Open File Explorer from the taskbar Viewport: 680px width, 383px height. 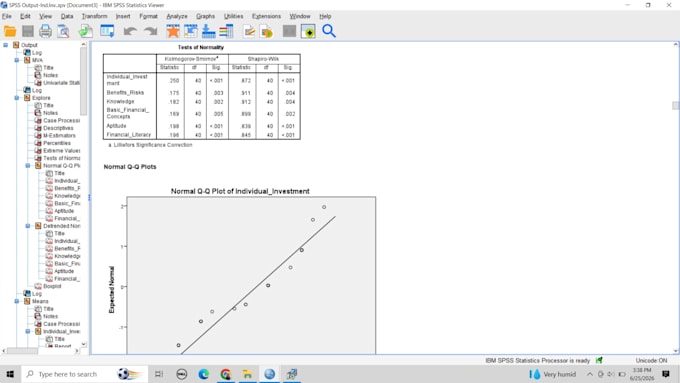click(248, 374)
